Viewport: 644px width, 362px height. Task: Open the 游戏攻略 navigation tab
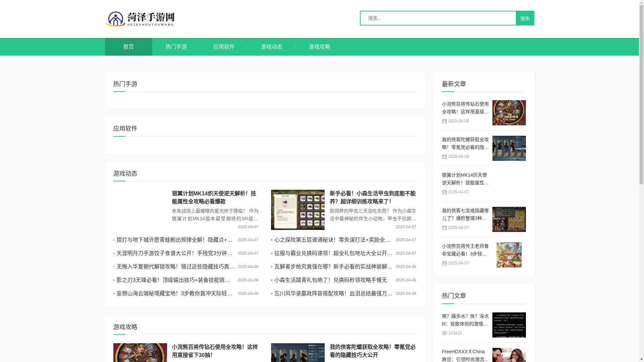pos(319,47)
